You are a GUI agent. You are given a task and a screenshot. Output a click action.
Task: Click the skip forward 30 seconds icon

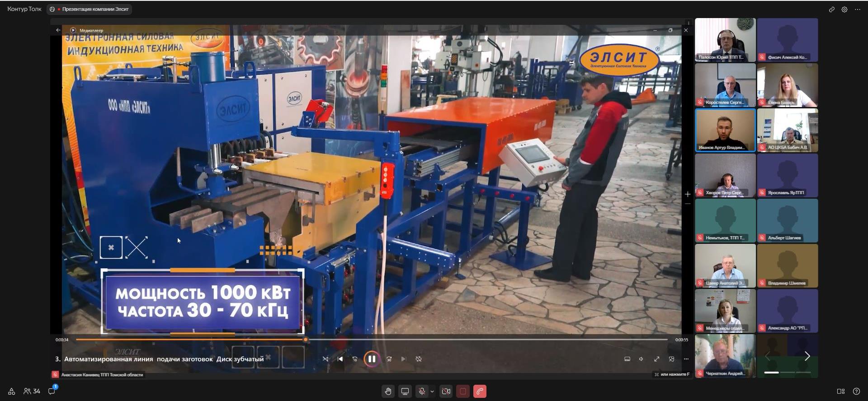tap(389, 359)
